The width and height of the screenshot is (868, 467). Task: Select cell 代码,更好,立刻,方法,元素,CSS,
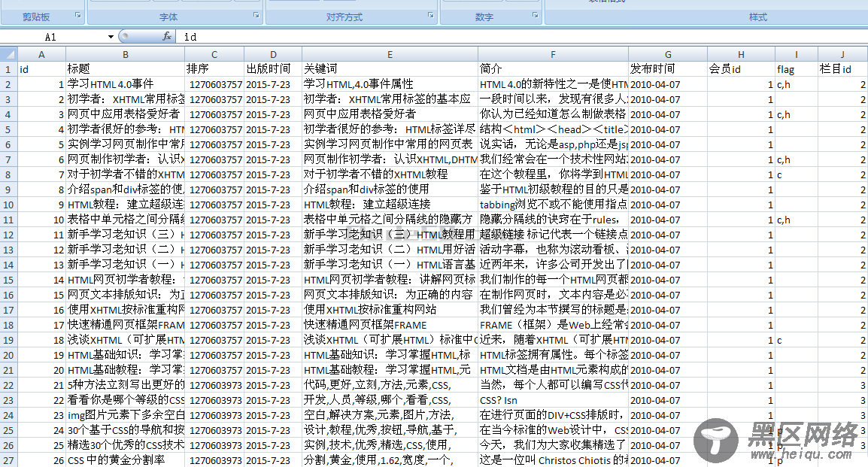click(390, 385)
